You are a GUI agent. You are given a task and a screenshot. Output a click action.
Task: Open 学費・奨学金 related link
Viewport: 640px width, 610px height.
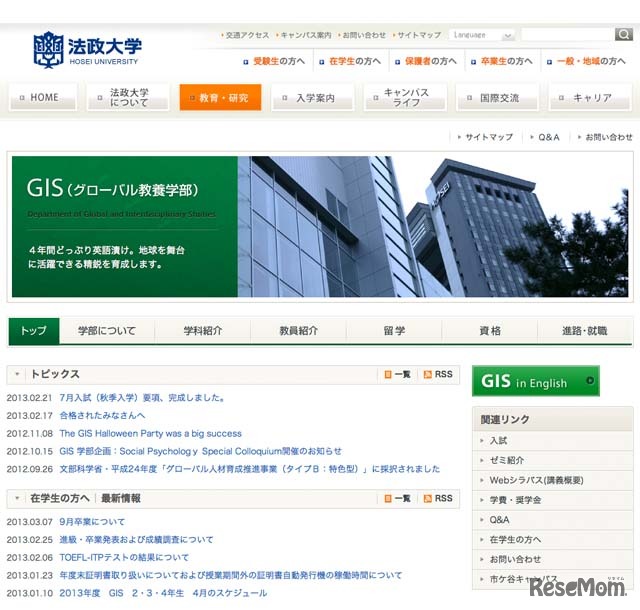[x=553, y=500]
